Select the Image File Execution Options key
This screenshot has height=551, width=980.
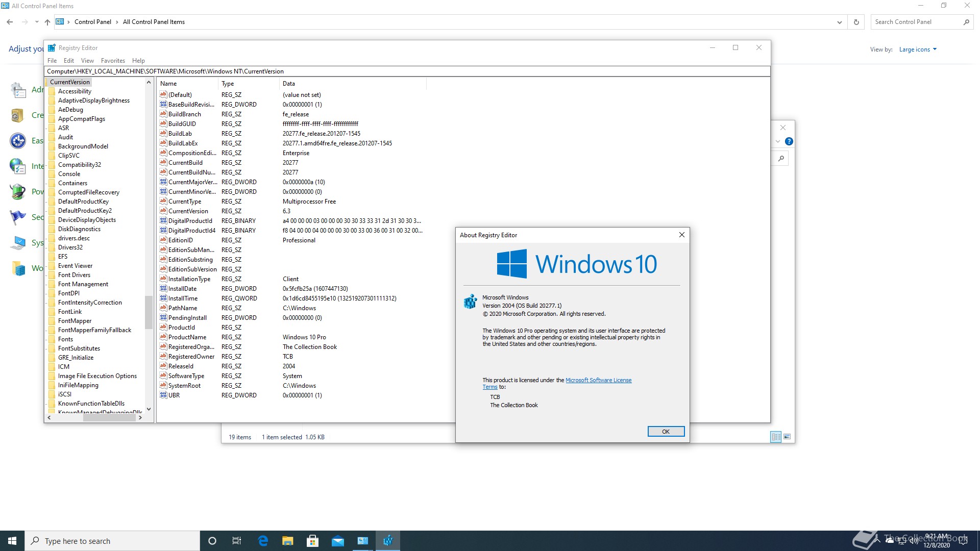pyautogui.click(x=97, y=376)
